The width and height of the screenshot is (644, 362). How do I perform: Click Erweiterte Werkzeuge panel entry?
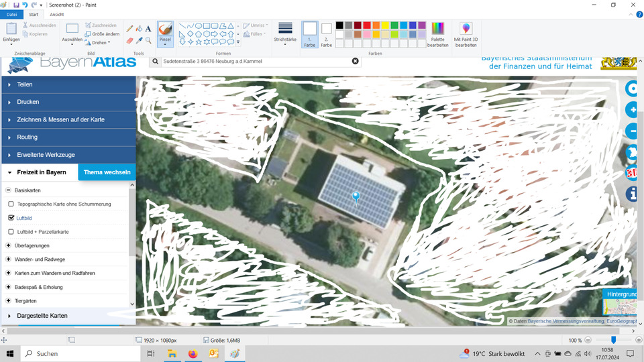point(68,155)
